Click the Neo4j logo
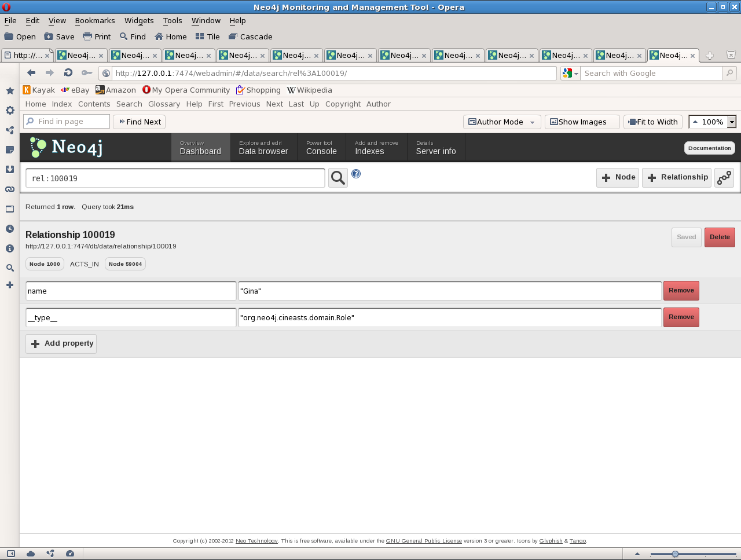Image resolution: width=741 pixels, height=560 pixels. click(x=67, y=148)
